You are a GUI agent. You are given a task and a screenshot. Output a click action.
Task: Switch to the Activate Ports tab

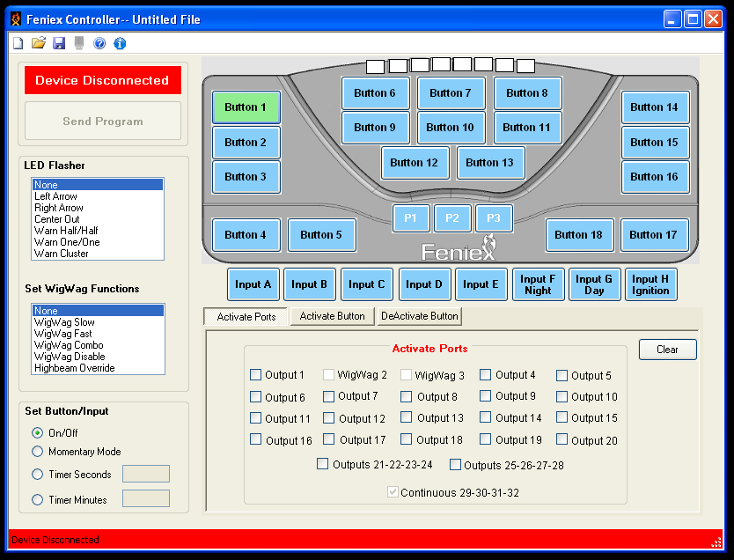[x=246, y=316]
